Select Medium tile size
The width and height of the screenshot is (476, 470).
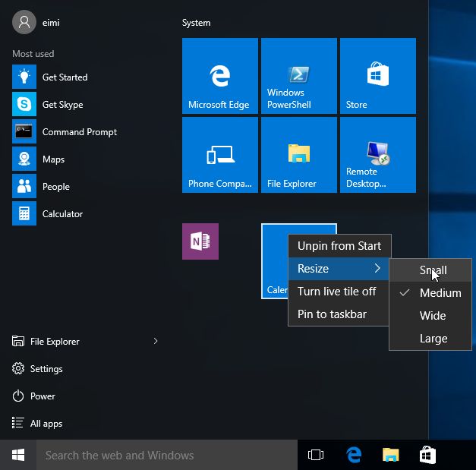(x=430, y=293)
